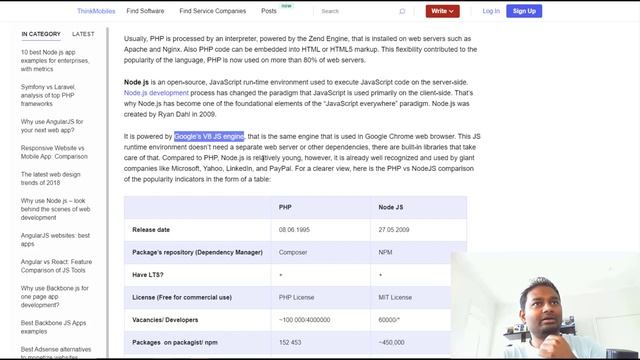Viewport: 640px width, 360px height.
Task: Open 'Why use AngularJS' sidebar article
Action: click(x=52, y=126)
